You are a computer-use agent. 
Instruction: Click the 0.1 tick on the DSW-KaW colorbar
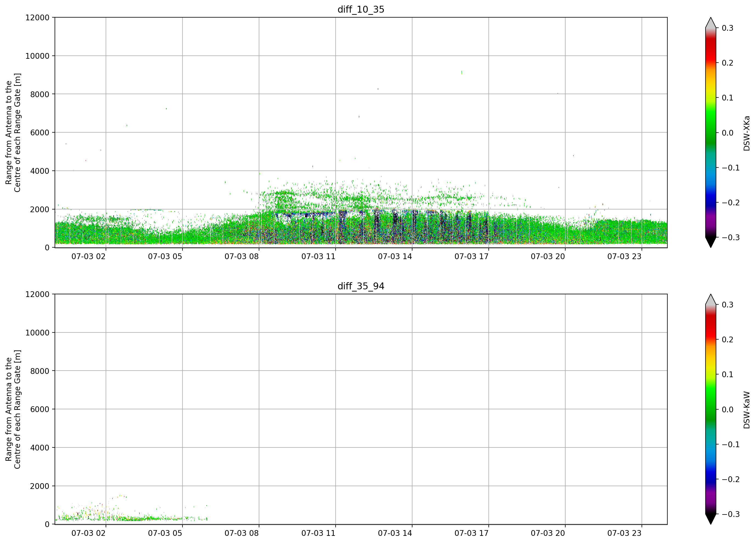[x=728, y=374]
